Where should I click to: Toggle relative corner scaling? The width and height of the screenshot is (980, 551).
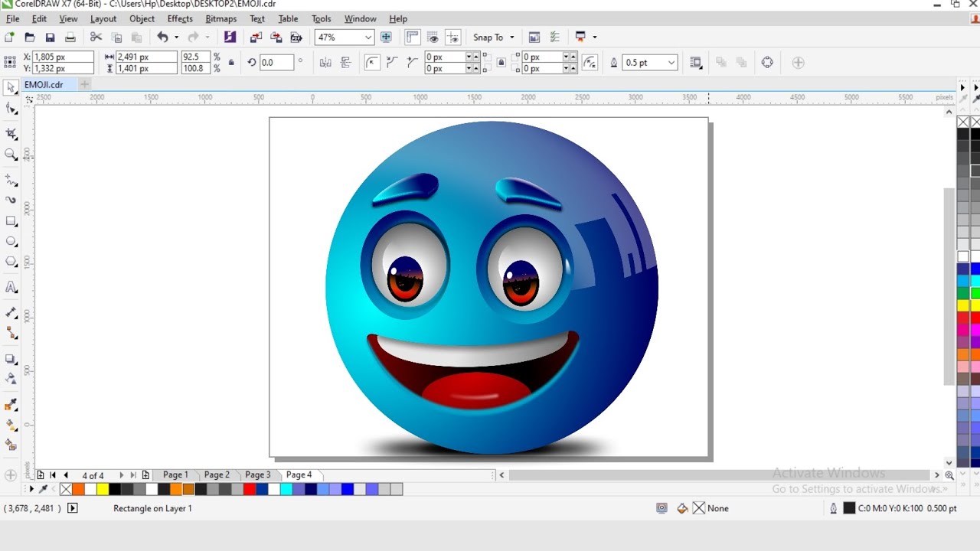(590, 63)
